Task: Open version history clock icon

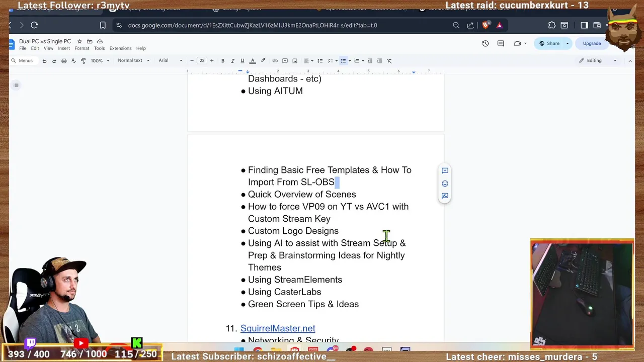Action: [x=486, y=44]
